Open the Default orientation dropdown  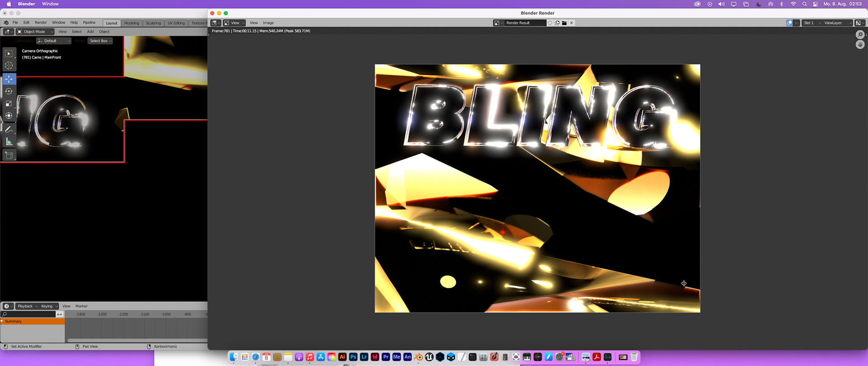pos(54,41)
